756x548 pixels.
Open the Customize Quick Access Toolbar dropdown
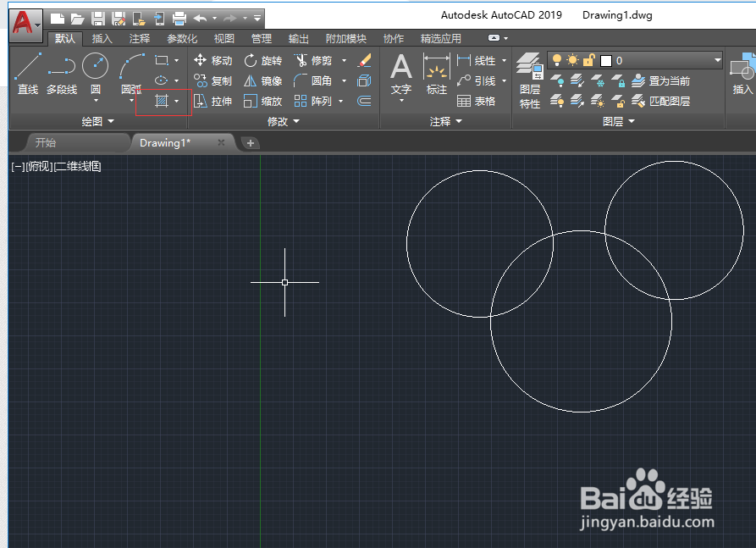tap(257, 19)
